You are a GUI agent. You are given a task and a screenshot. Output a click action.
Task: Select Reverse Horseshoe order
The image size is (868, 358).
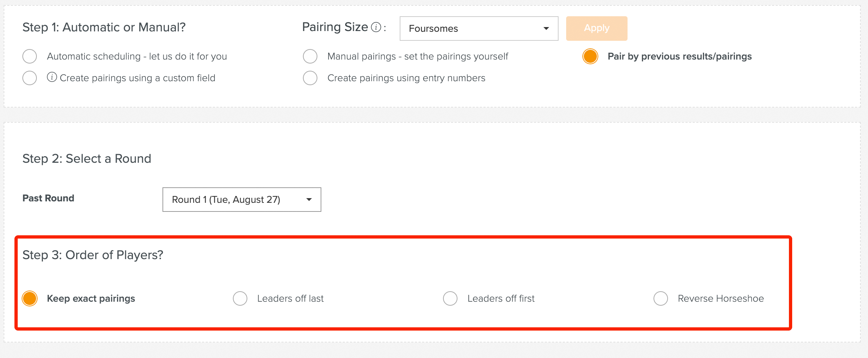point(661,298)
